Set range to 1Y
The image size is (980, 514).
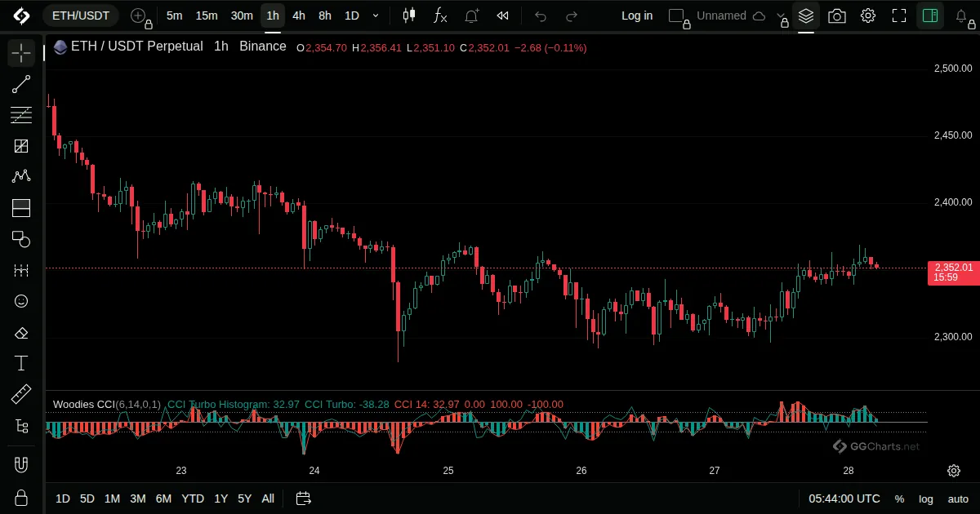(221, 498)
